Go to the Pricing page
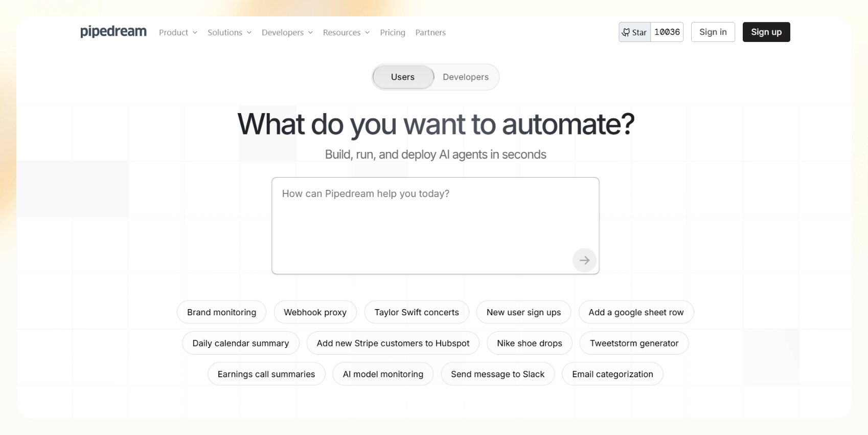Screen dimensions: 868x435 point(393,32)
